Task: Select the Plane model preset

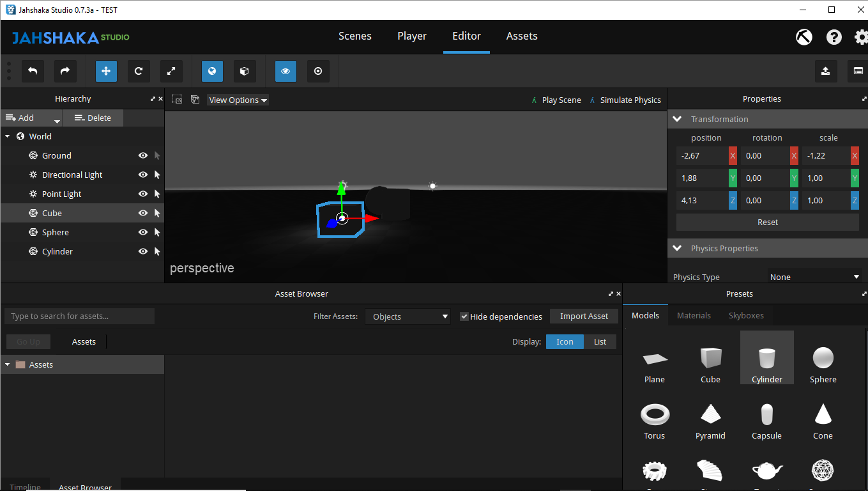Action: point(655,365)
